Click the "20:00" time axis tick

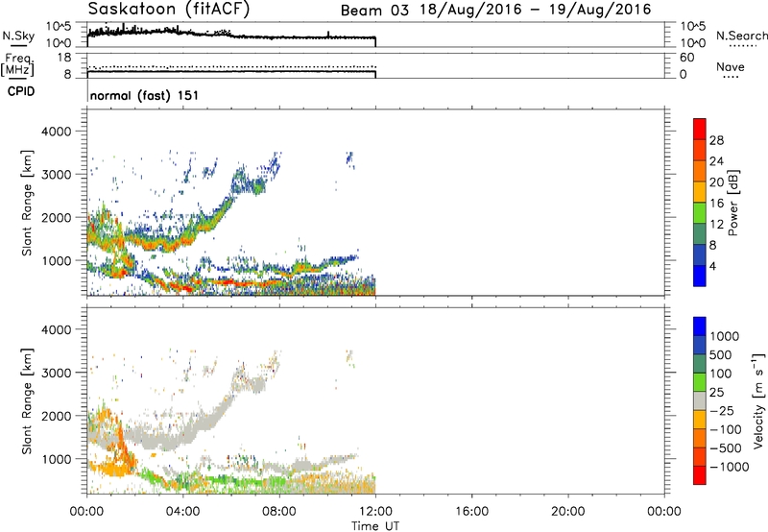click(568, 512)
